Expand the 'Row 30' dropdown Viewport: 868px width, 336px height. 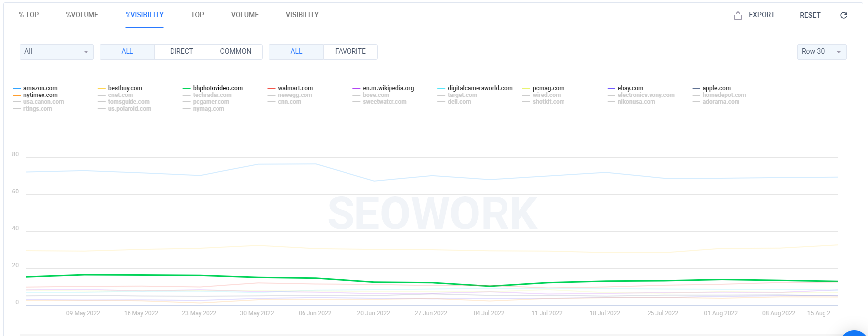[822, 52]
